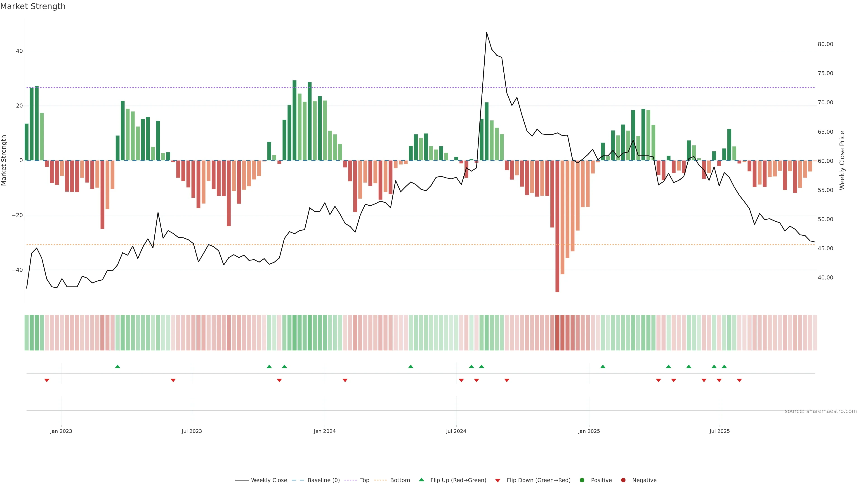Click the 80.00 right axis price label
Screen dimensions: 868x488
click(825, 44)
